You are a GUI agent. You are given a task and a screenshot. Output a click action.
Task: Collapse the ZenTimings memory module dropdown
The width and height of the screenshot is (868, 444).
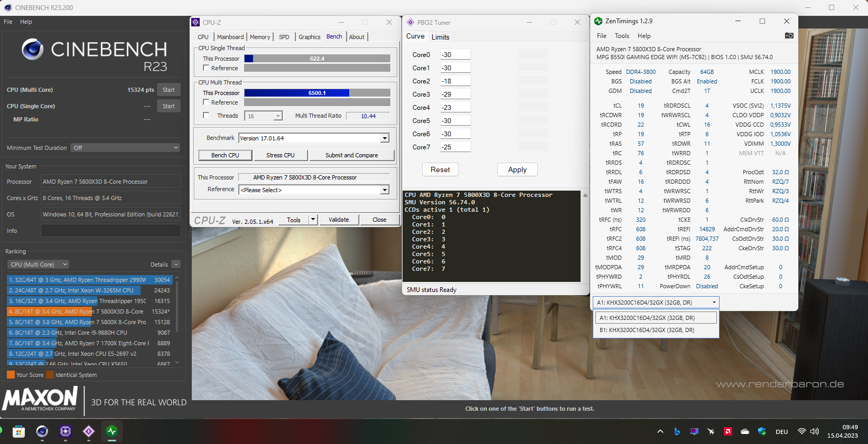point(714,303)
